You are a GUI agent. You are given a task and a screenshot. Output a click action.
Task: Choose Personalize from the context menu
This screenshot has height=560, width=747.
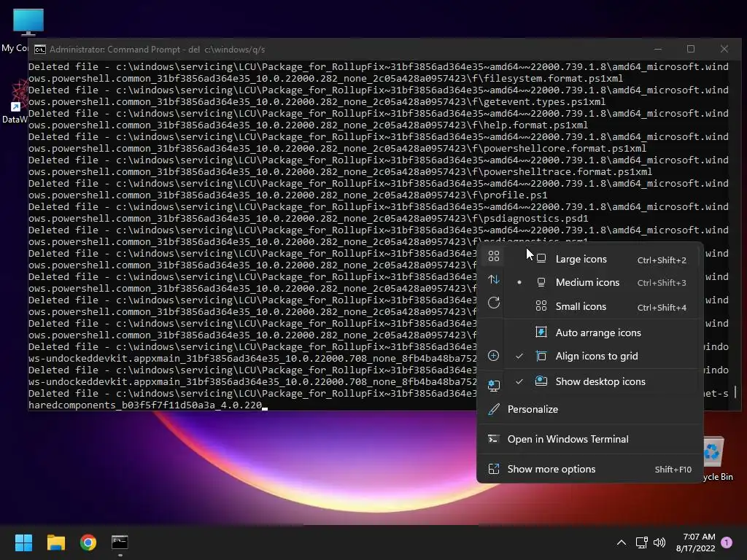pyautogui.click(x=589, y=410)
